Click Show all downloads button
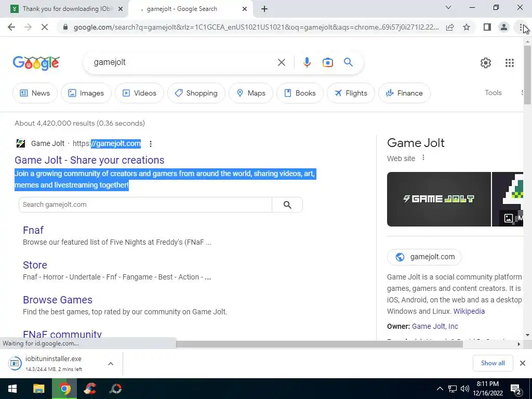This screenshot has width=532, height=399. [493, 363]
